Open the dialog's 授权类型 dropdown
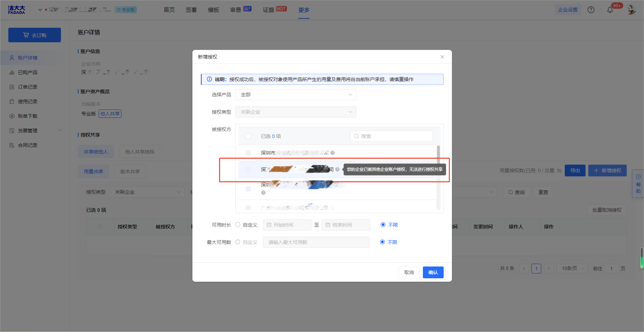 pos(296,112)
